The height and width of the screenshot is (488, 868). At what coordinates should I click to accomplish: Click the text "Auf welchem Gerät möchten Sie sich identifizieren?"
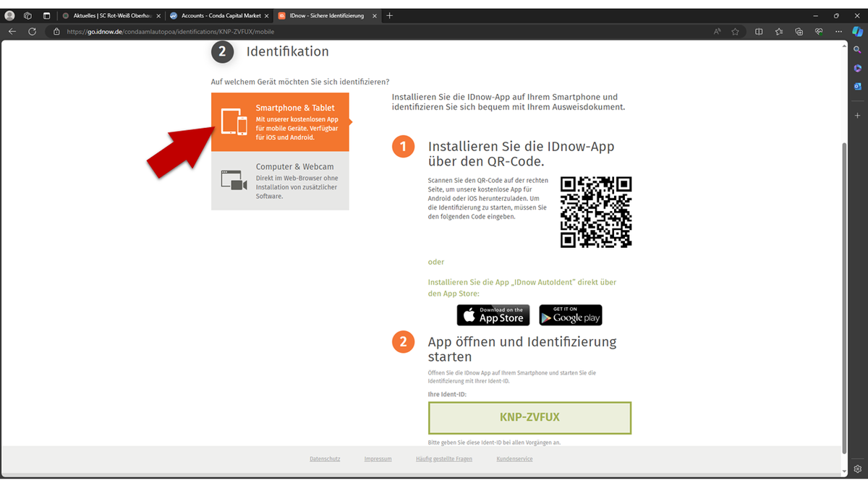click(300, 82)
